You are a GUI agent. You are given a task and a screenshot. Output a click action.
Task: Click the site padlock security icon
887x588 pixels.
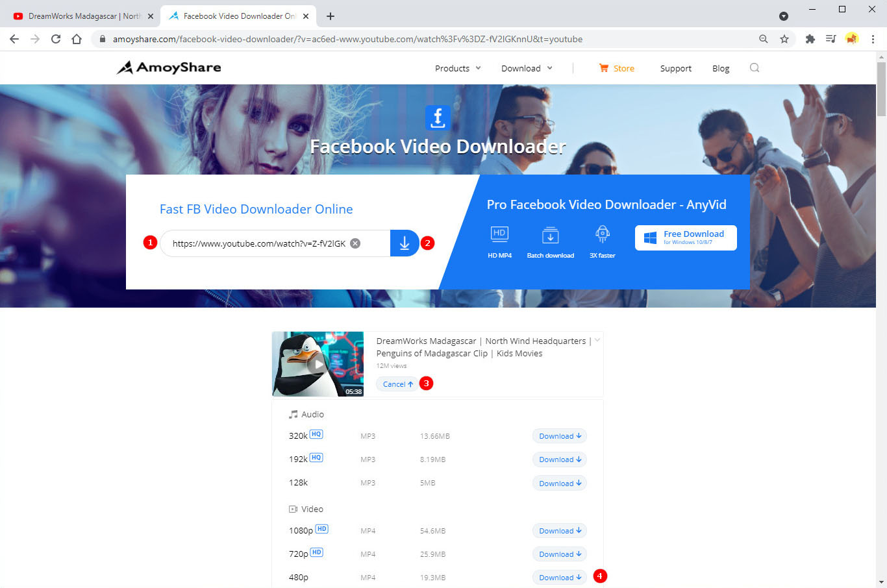102,39
